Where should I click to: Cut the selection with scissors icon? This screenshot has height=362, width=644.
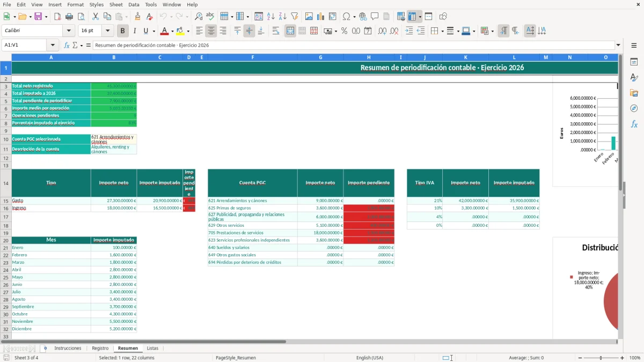(x=95, y=17)
